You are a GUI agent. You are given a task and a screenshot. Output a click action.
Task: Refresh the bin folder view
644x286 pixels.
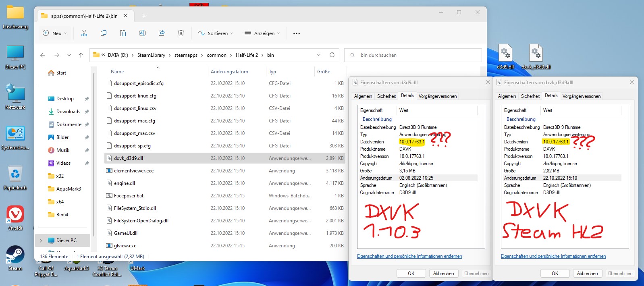[x=332, y=55]
